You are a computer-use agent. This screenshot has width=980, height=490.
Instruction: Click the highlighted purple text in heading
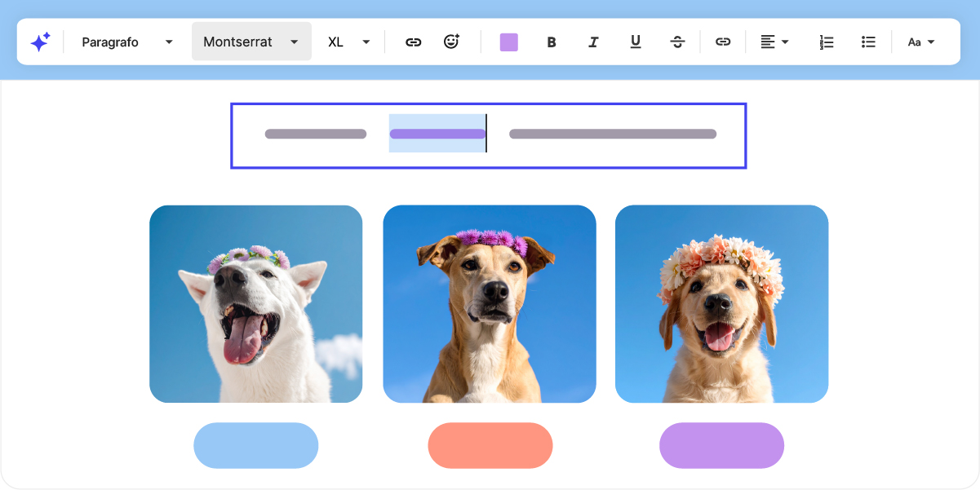click(x=437, y=134)
